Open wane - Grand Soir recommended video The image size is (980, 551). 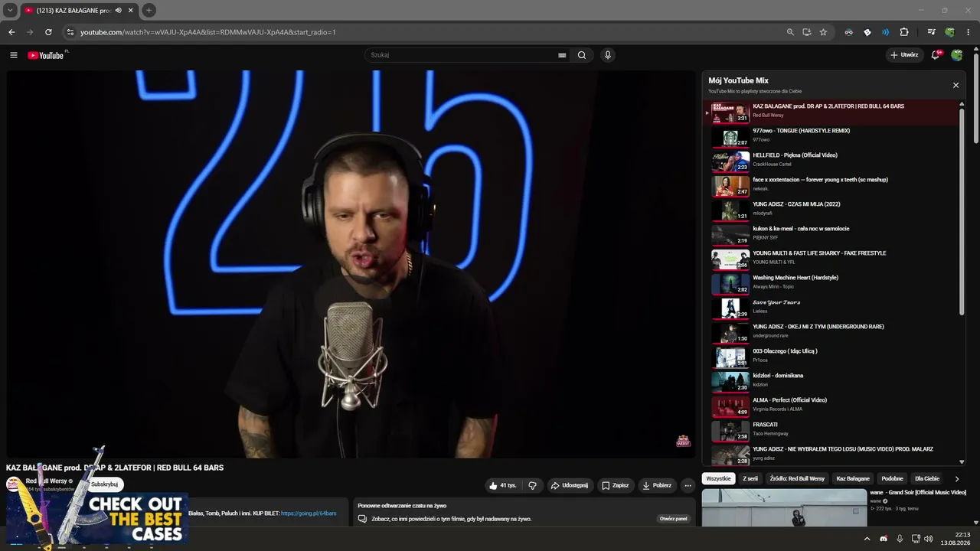(918, 492)
